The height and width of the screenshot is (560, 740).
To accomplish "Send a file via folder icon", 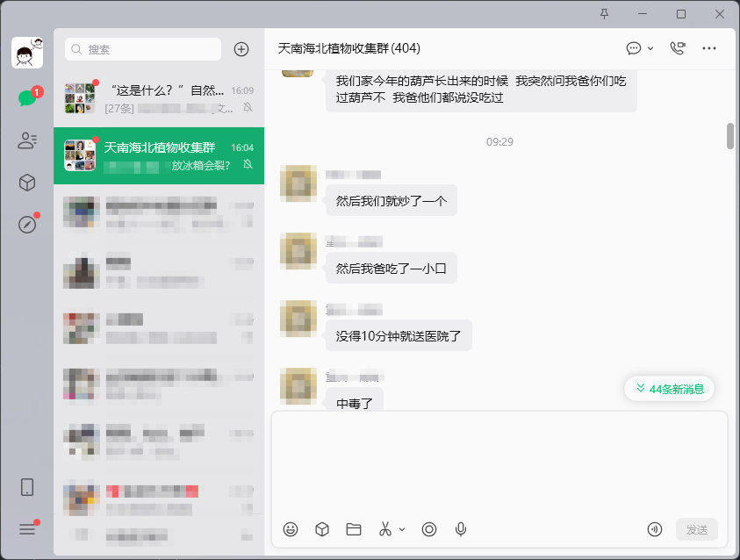I will click(354, 529).
